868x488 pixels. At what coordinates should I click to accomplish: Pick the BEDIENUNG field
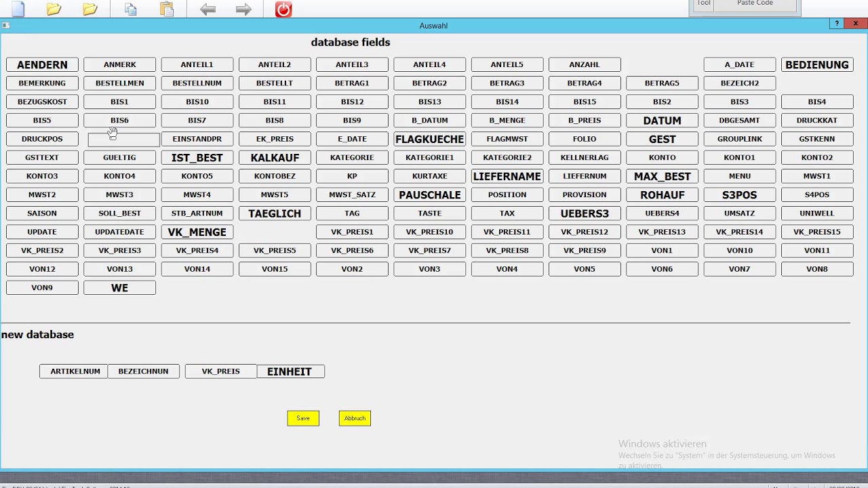(817, 65)
